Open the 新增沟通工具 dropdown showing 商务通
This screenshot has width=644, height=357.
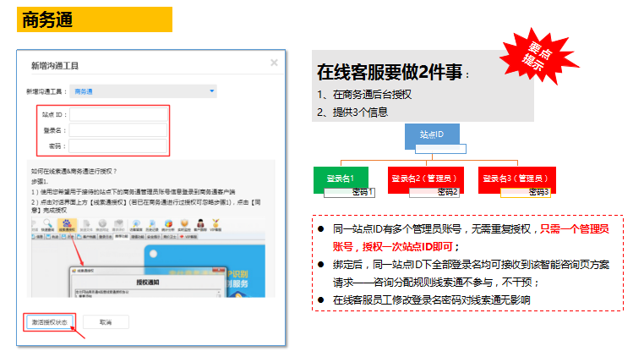point(143,91)
